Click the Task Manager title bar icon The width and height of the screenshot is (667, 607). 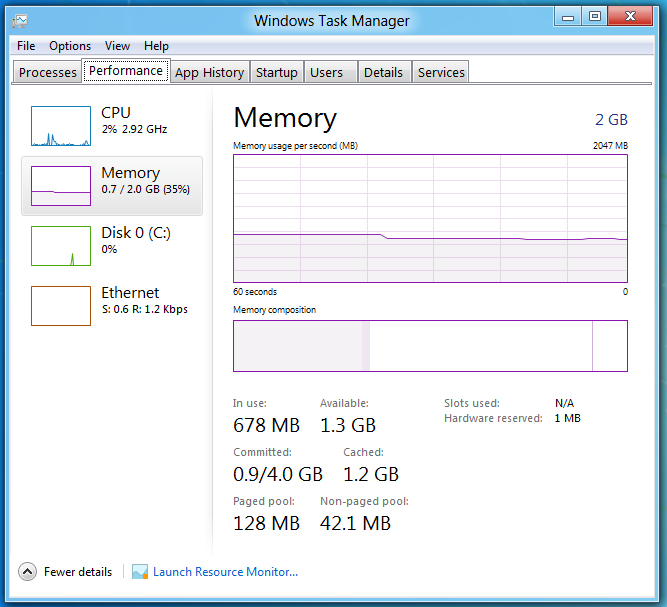[x=20, y=21]
